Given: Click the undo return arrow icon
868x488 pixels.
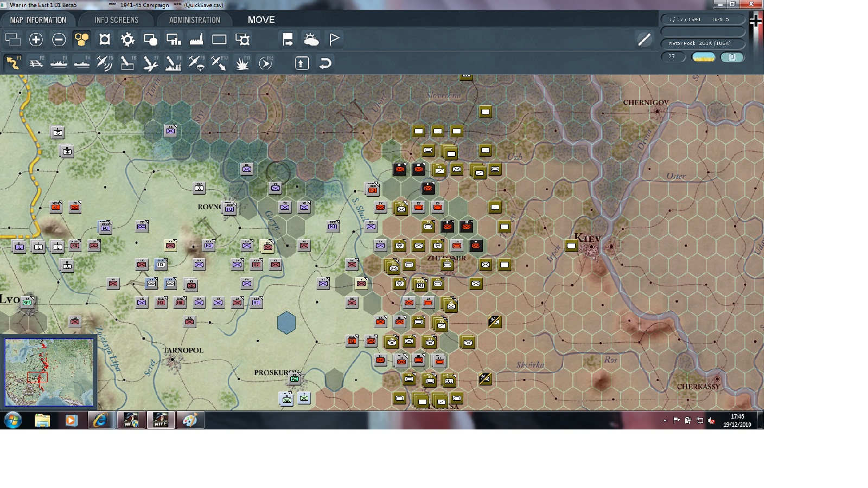Looking at the screenshot, I should (325, 63).
